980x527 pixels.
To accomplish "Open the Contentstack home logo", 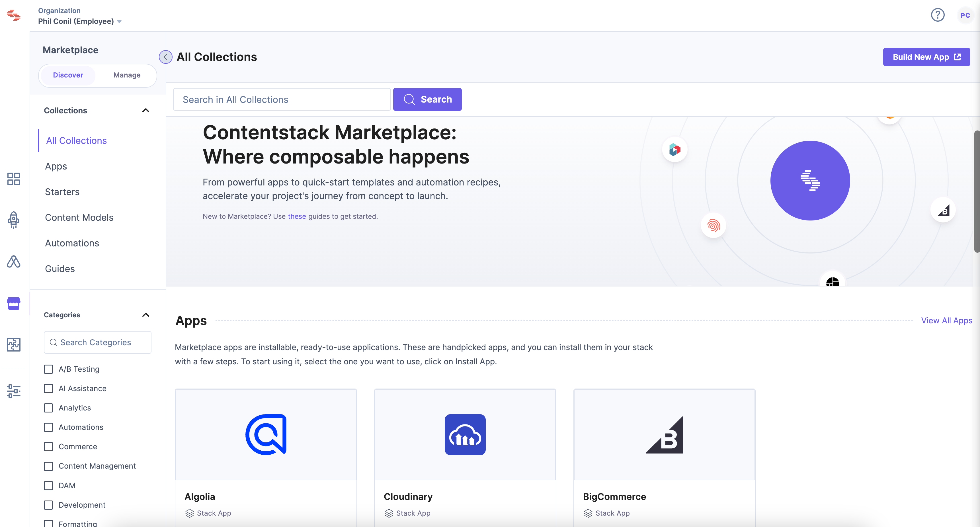I will point(14,15).
